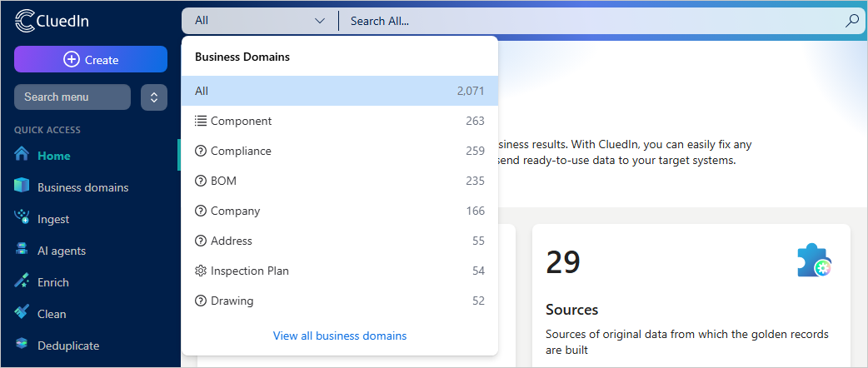Pick the Address business domain

(339, 241)
